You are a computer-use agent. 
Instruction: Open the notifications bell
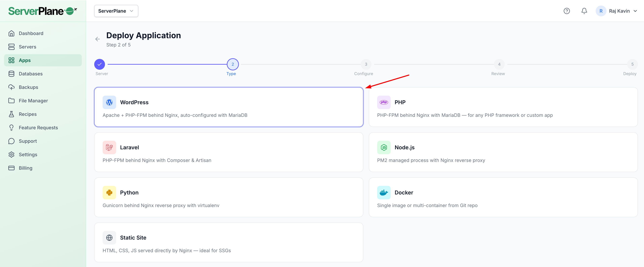[584, 11]
